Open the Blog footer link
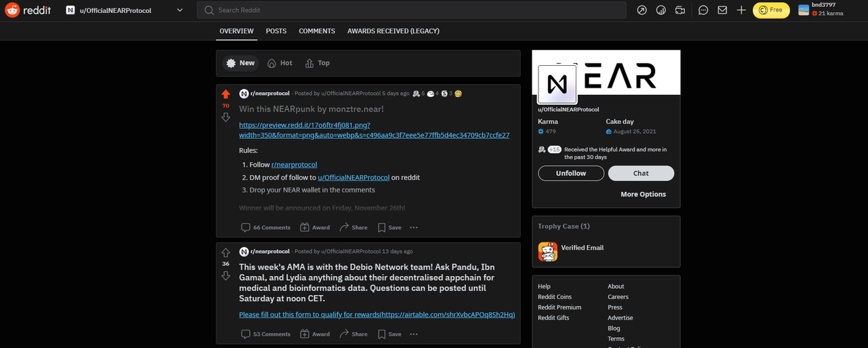The image size is (868, 348). tap(614, 328)
